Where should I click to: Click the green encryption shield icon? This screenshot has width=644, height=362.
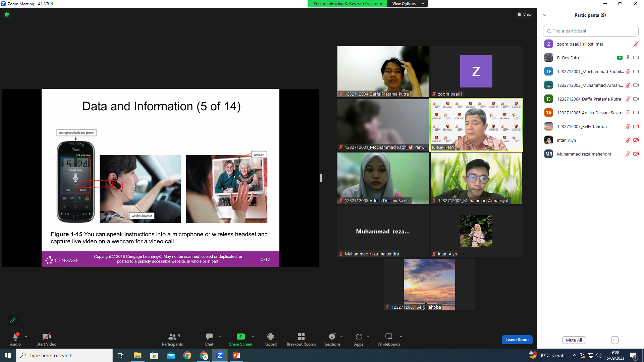pyautogui.click(x=7, y=14)
